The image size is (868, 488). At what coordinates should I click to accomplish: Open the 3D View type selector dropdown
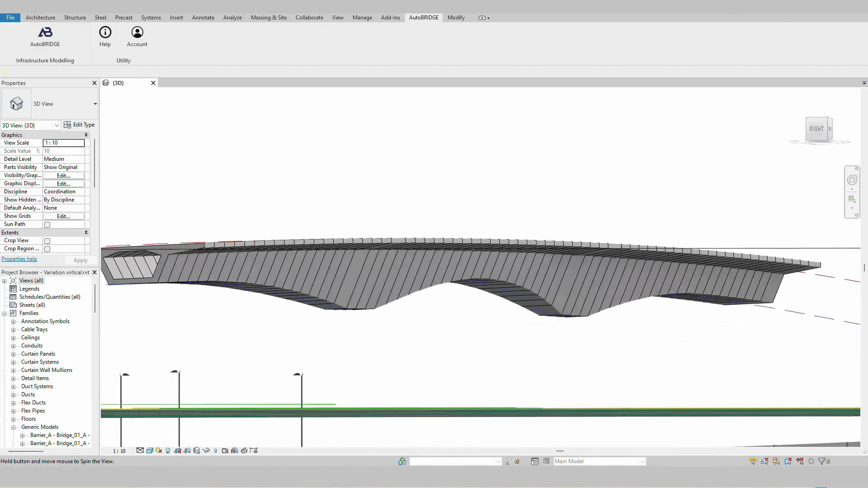[x=95, y=104]
